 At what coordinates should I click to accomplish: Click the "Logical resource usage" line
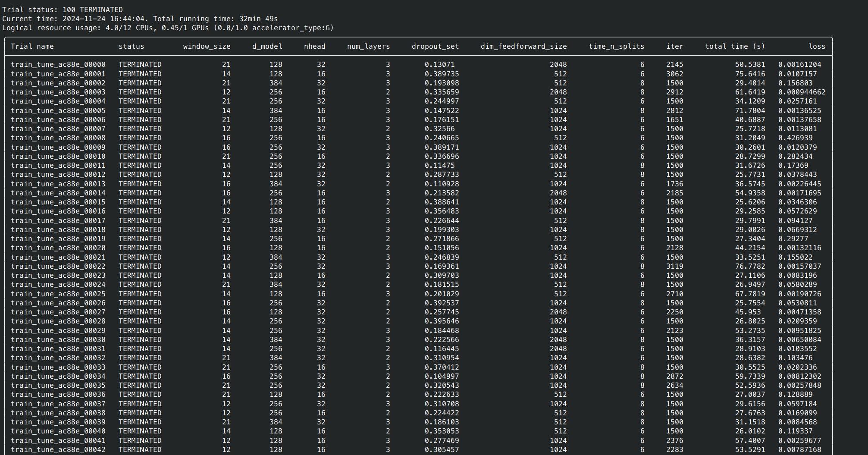168,28
